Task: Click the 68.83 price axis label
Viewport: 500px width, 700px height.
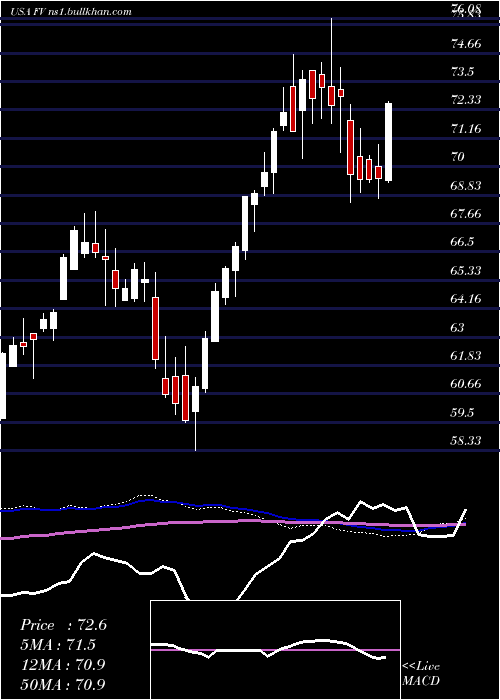Action: click(466, 186)
